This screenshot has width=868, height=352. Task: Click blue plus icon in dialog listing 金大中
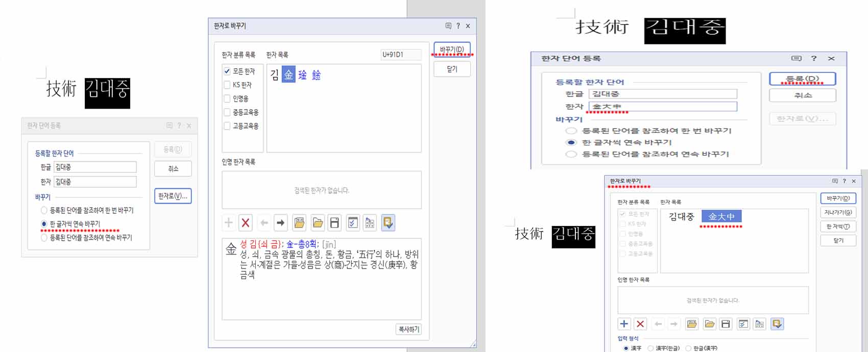624,323
